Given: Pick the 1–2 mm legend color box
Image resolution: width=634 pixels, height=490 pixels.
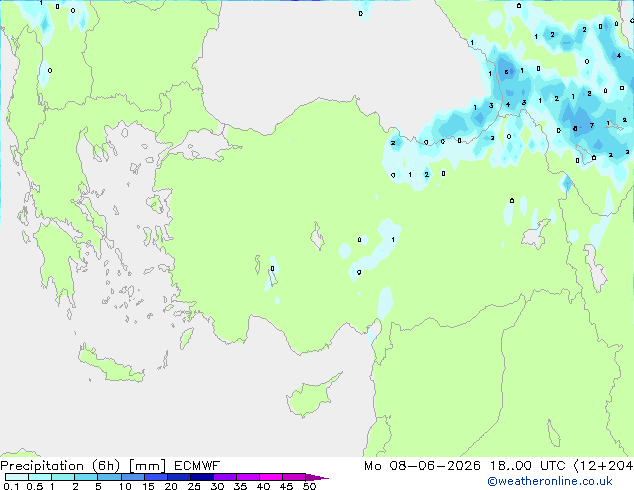Looking at the screenshot, I should point(63,477).
